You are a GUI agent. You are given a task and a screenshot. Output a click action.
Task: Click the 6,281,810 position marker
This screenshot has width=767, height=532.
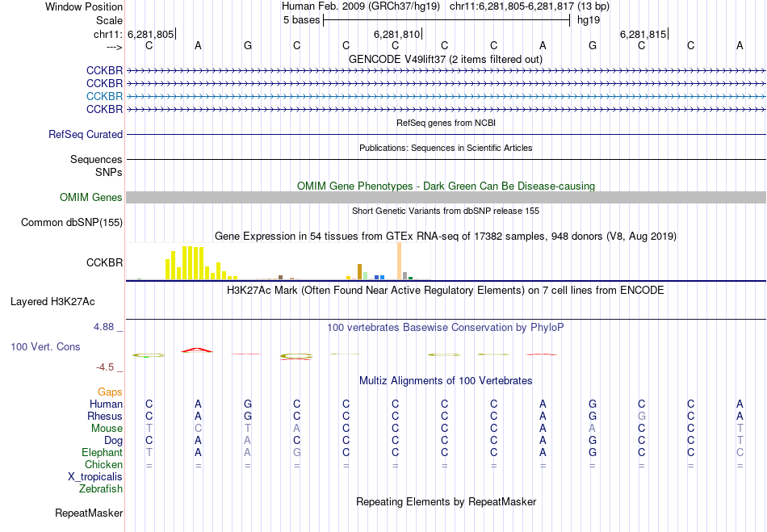396,34
